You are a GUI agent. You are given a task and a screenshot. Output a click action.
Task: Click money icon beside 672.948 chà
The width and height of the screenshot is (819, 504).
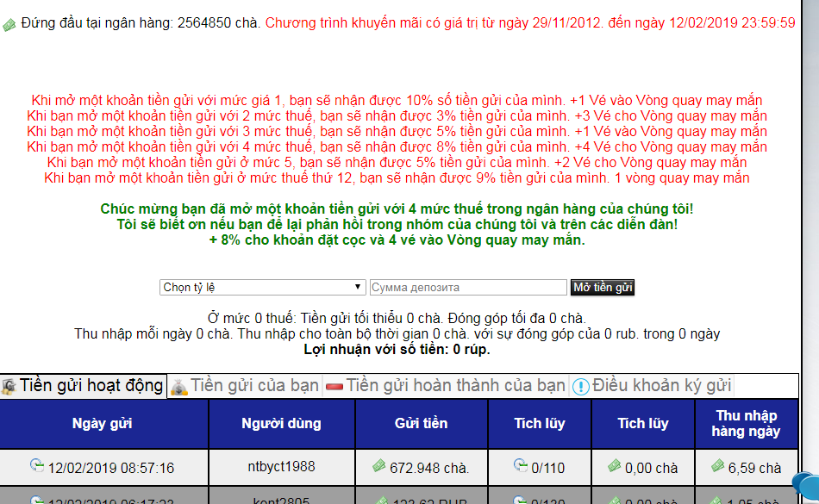[x=379, y=465]
